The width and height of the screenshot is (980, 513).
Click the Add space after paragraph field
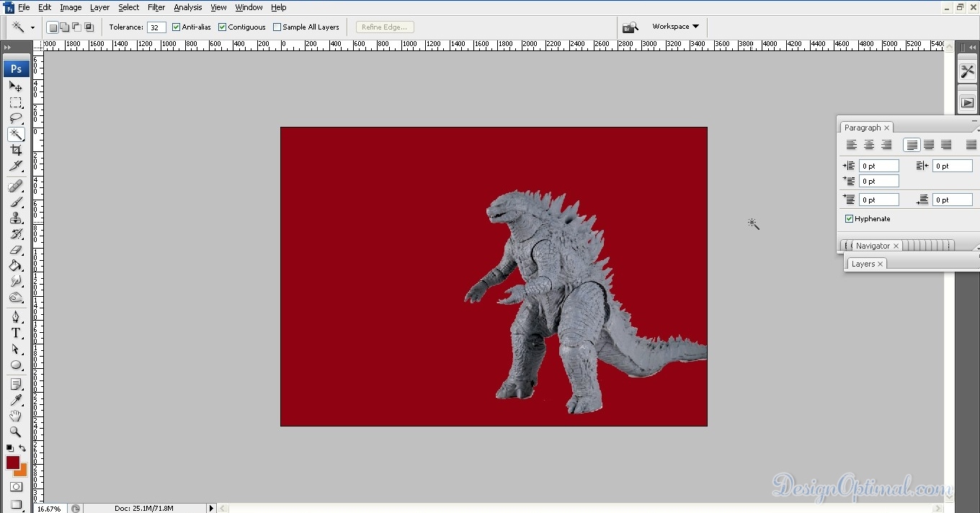pos(952,200)
